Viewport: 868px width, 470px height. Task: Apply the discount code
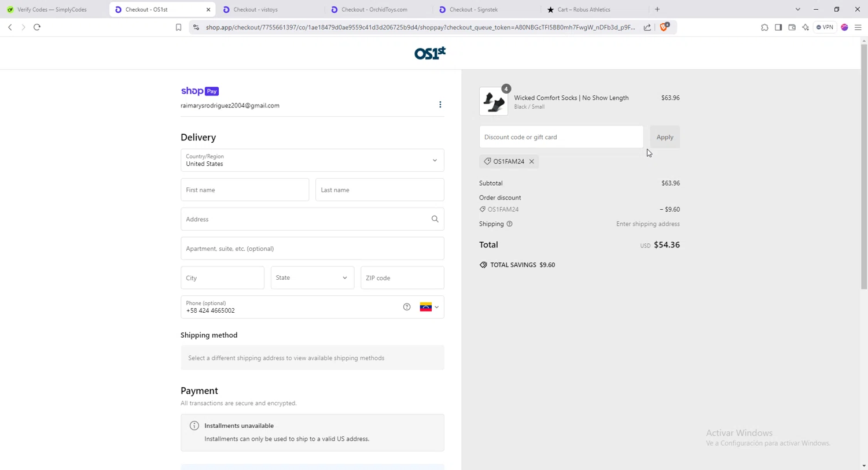(665, 137)
